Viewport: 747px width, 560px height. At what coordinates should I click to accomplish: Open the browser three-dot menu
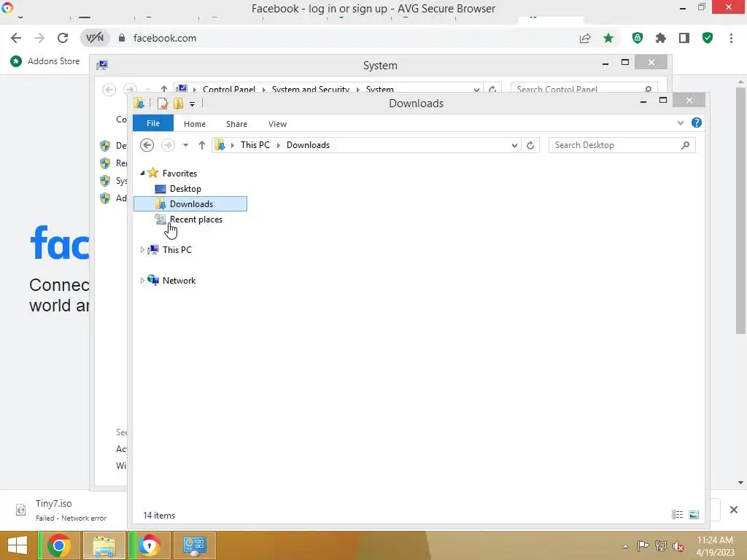coord(731,38)
